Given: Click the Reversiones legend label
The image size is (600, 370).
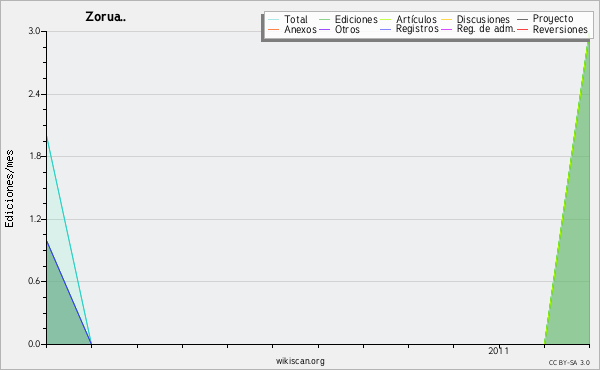Looking at the screenshot, I should pos(560,29).
